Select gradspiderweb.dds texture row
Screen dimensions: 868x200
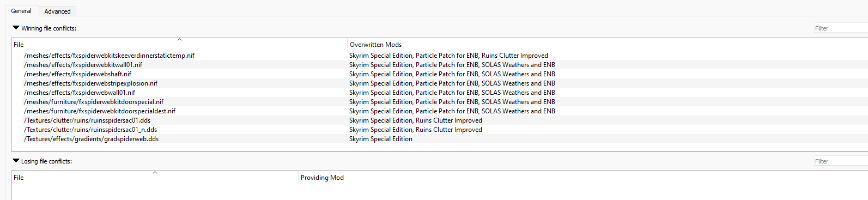coord(439,139)
